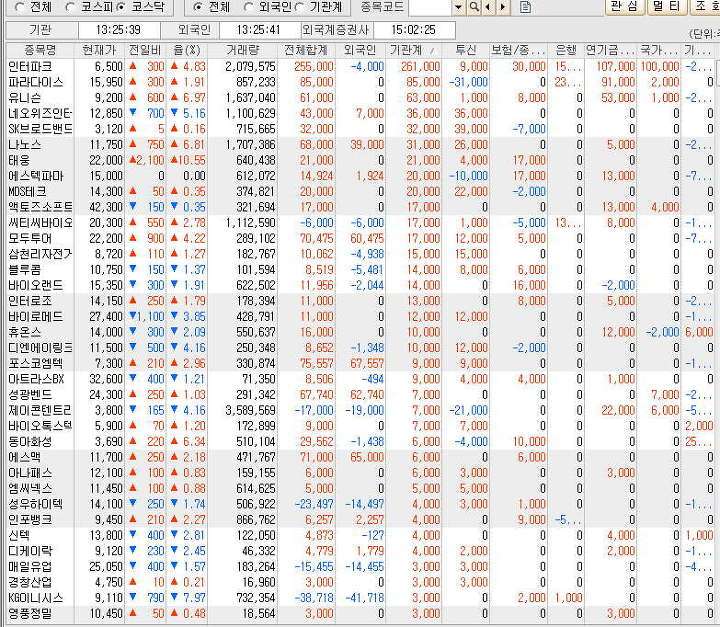
Task: Sort by 투신 column header
Action: 466,50
